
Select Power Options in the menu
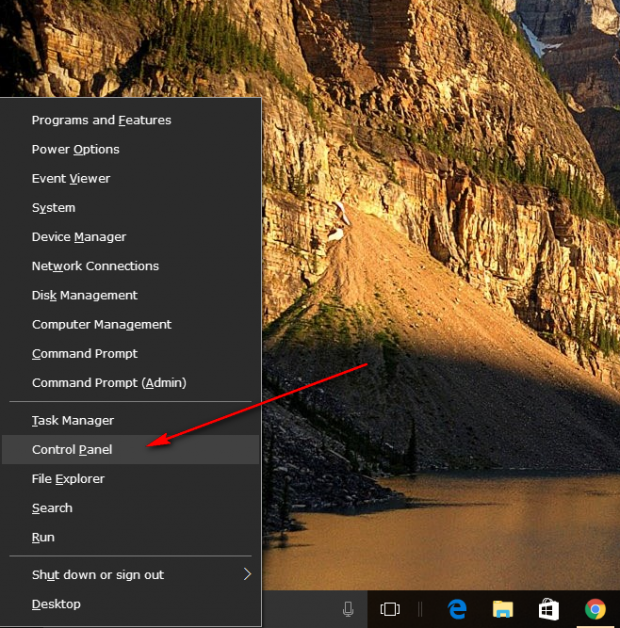point(75,149)
